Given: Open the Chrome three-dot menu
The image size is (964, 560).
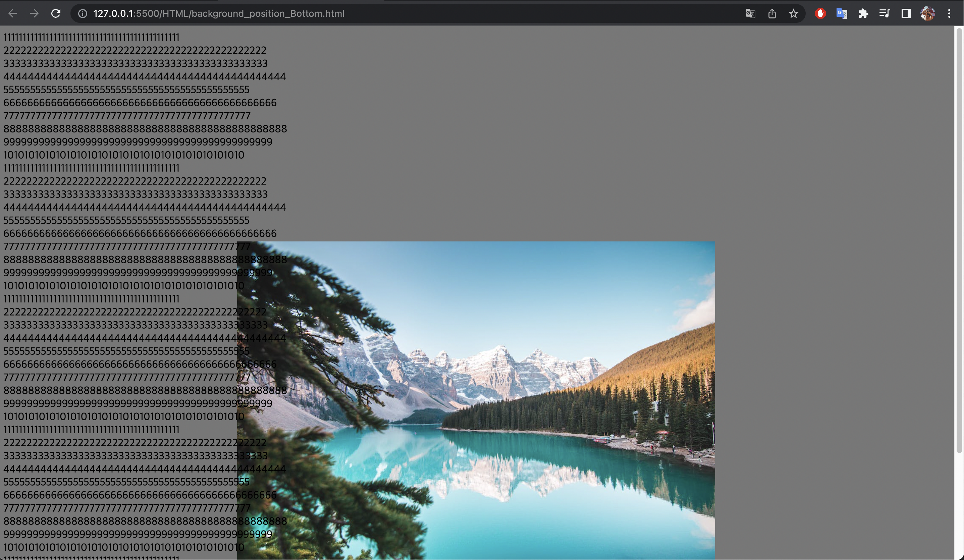Looking at the screenshot, I should click(949, 14).
